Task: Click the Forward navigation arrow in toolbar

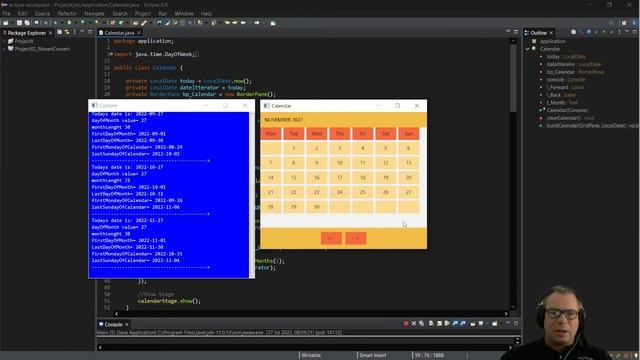Action: click(x=257, y=23)
